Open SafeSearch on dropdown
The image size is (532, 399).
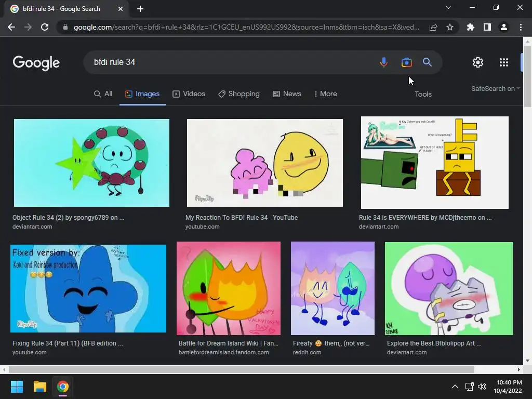[x=495, y=88]
